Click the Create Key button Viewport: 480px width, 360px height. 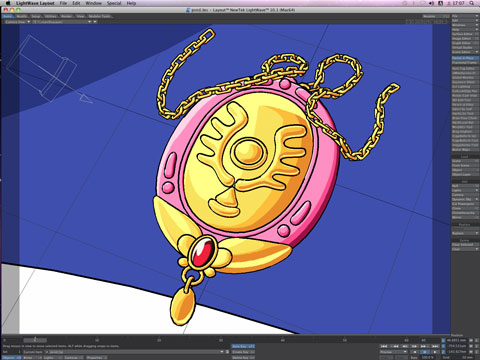(x=243, y=352)
